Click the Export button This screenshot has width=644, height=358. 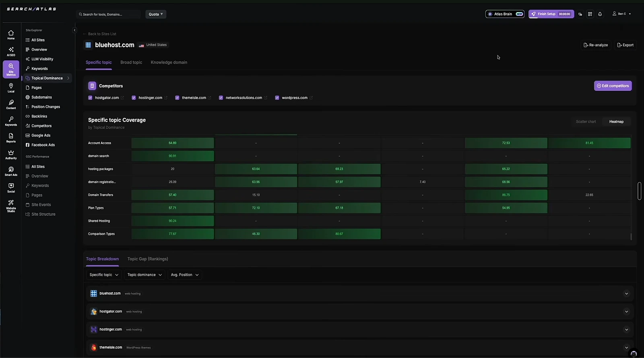625,45
